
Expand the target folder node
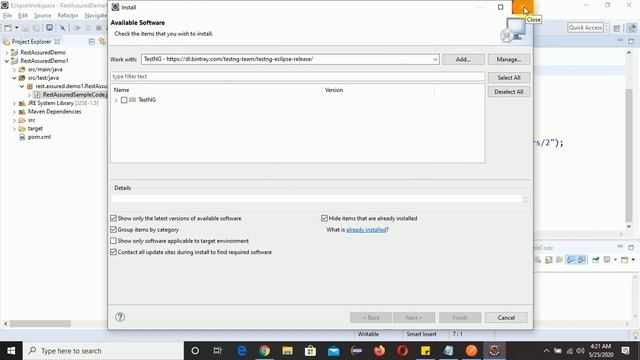pyautogui.click(x=14, y=129)
